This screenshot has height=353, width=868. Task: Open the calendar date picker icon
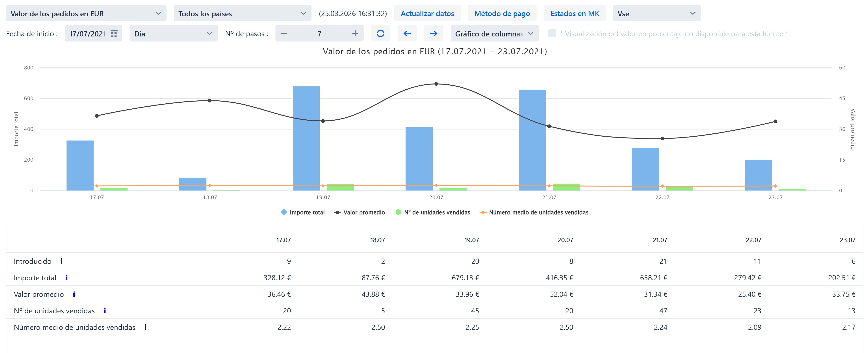tap(114, 33)
